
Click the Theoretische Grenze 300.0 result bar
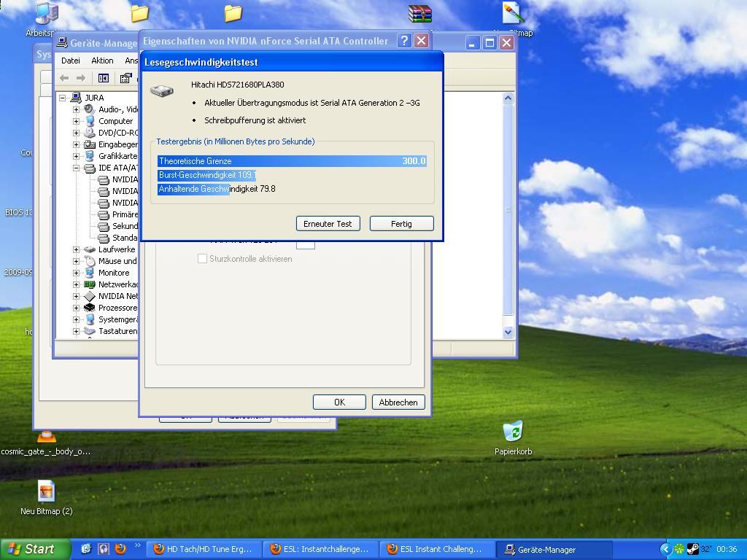tap(292, 161)
